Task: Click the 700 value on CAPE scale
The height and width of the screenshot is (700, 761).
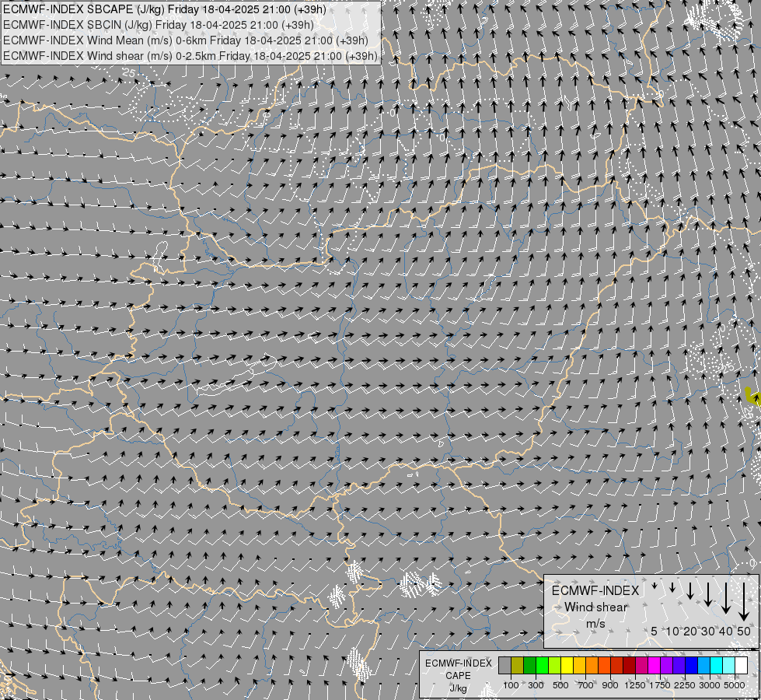Action: (586, 685)
